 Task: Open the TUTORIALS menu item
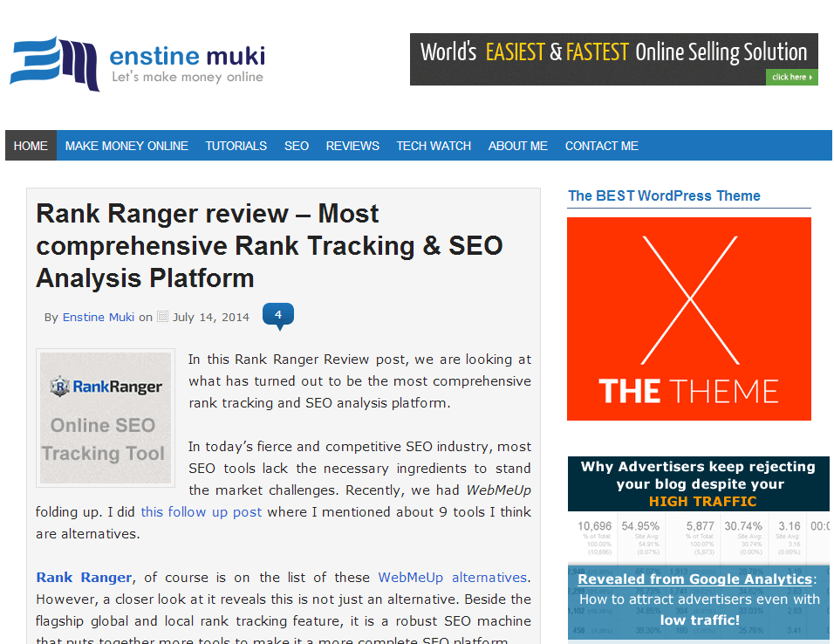point(236,146)
